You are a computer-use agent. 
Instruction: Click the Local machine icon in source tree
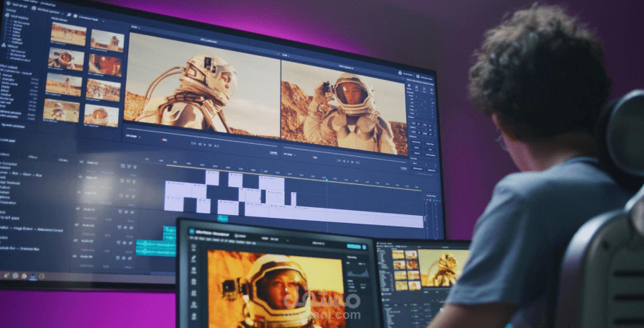pos(7,15)
